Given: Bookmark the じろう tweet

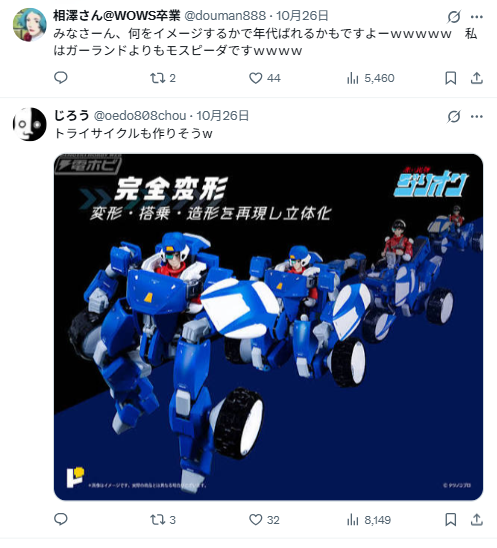Looking at the screenshot, I should pyautogui.click(x=451, y=520).
